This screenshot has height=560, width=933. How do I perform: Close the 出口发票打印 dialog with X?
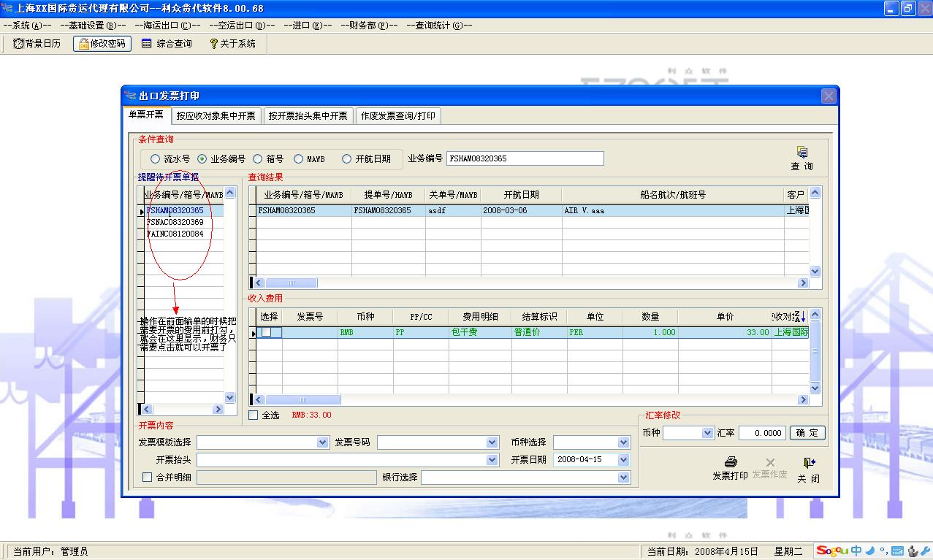coord(829,96)
